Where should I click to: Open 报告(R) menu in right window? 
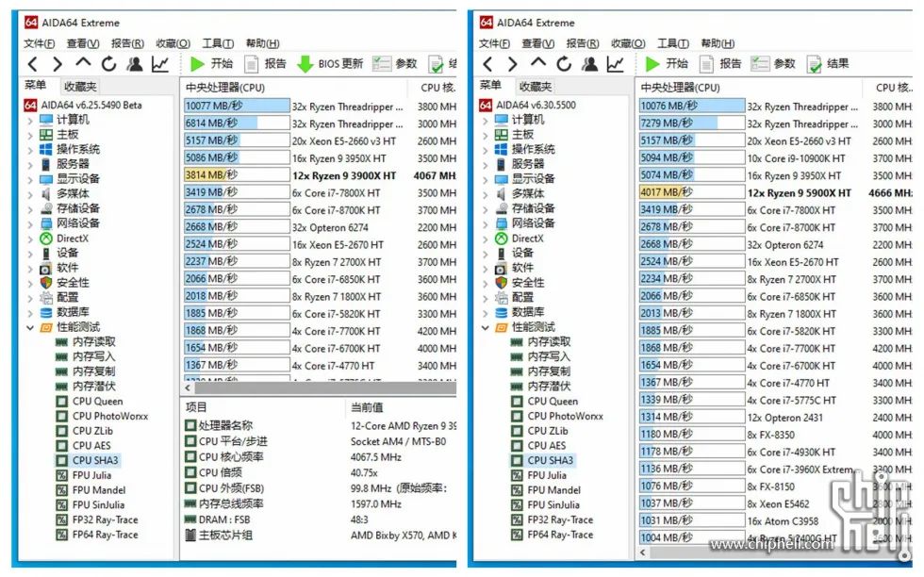tap(583, 43)
